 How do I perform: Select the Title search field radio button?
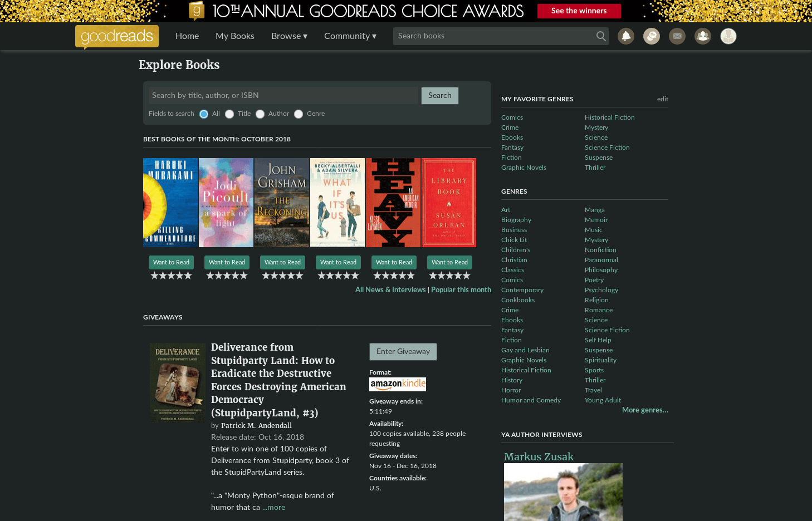point(229,114)
